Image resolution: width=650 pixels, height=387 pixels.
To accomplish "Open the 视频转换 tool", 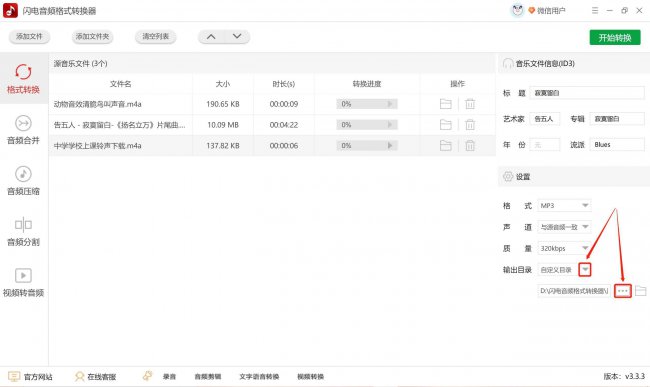I will (x=310, y=377).
